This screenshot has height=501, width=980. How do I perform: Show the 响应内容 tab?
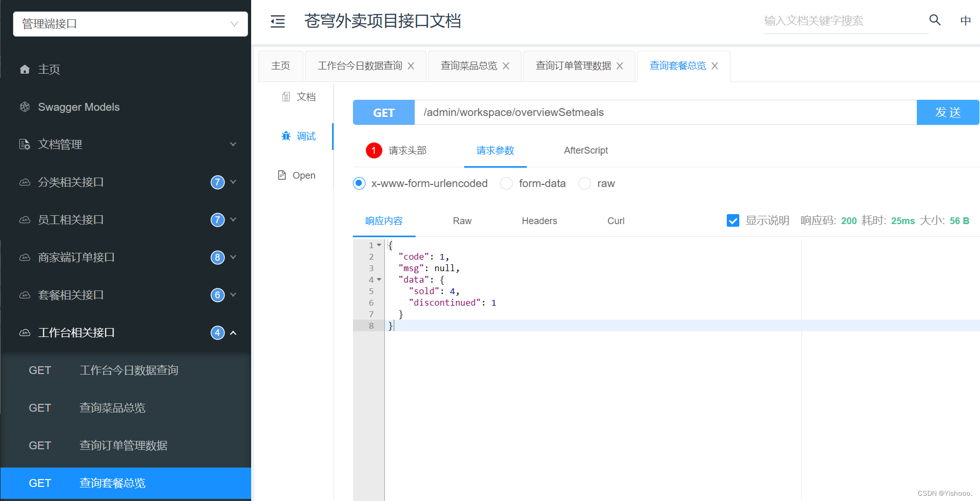pyautogui.click(x=384, y=221)
